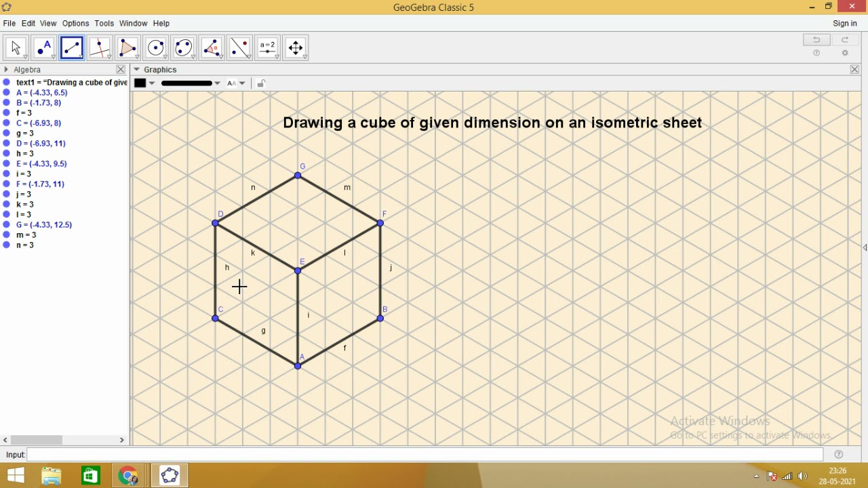
Task: Open the Edit menu
Action: 28,23
